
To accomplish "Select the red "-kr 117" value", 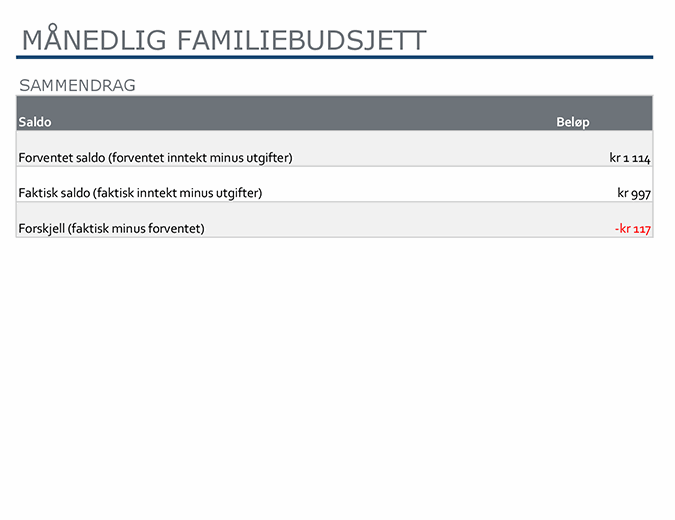I will (633, 229).
